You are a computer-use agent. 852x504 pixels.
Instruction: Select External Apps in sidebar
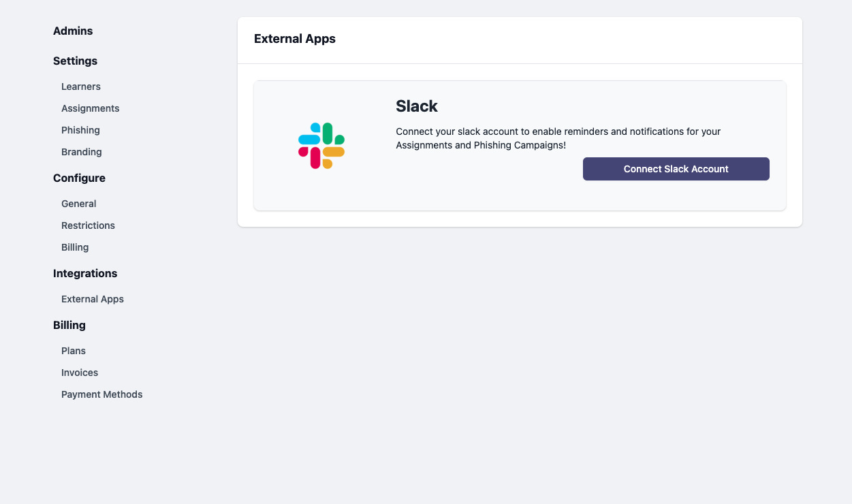pyautogui.click(x=93, y=299)
